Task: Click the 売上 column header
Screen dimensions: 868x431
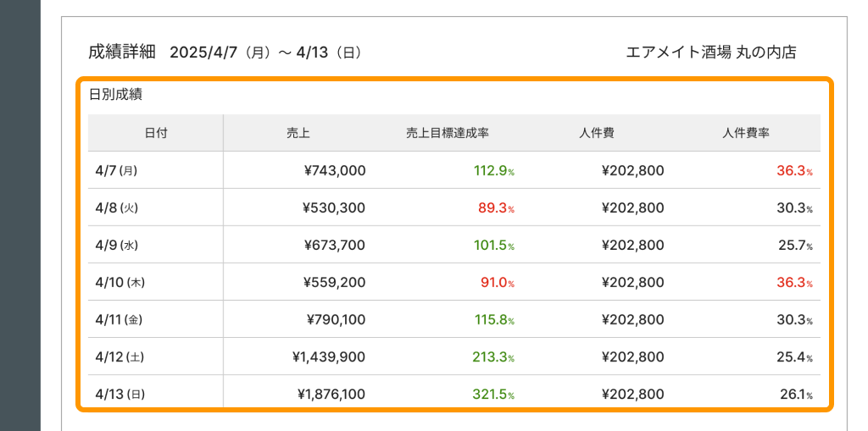Action: pos(298,133)
